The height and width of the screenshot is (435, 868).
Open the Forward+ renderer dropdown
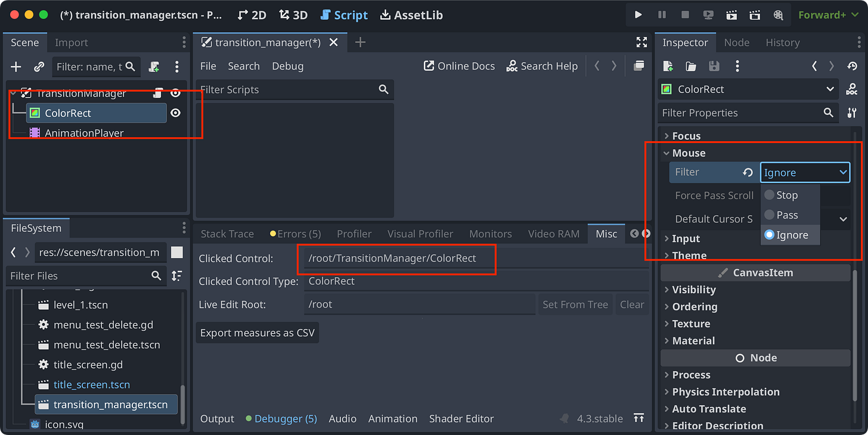point(828,15)
